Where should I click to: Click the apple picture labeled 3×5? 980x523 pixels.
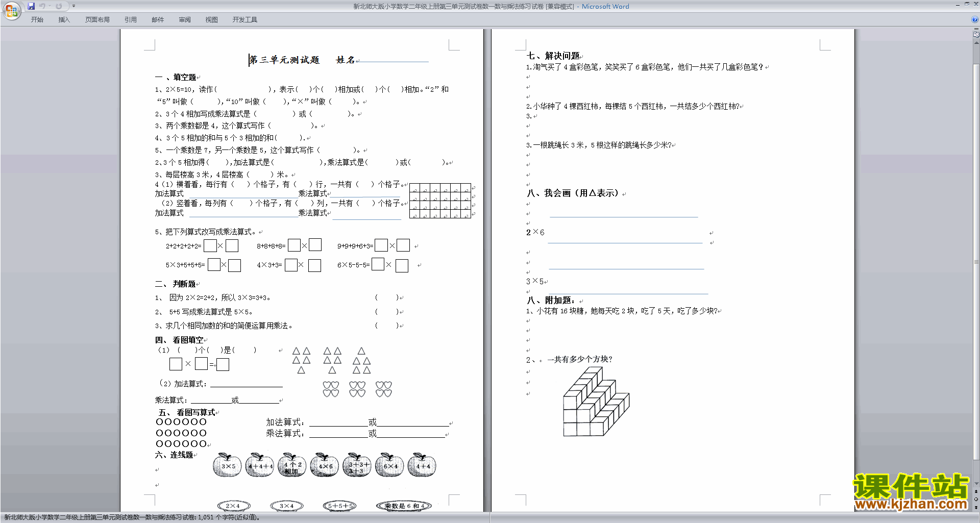coord(227,465)
